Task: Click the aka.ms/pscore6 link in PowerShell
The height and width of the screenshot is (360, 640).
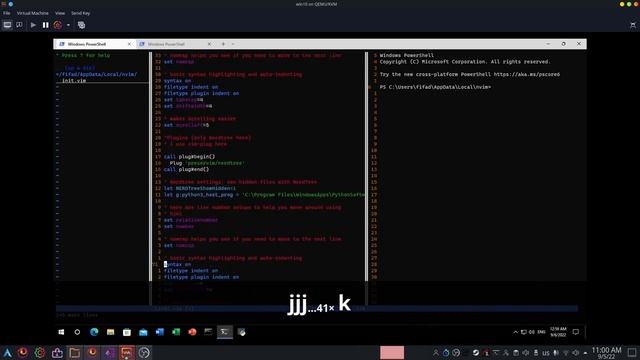Action: [527, 74]
